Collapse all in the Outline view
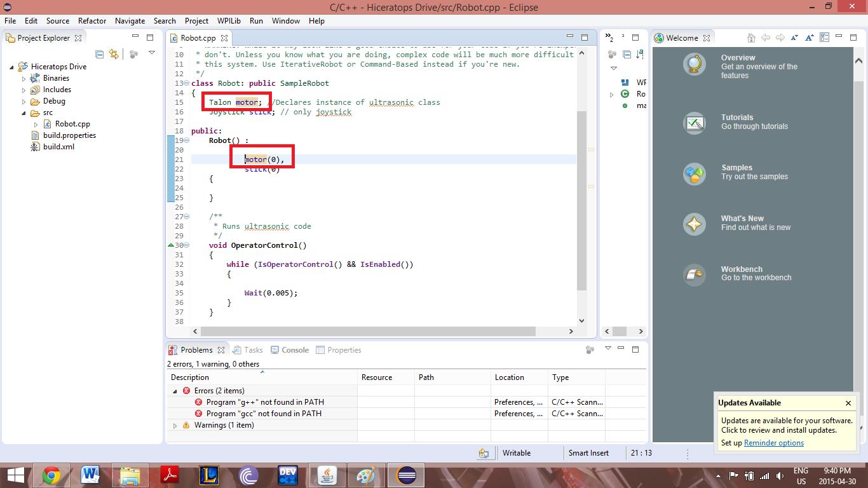 coord(627,54)
